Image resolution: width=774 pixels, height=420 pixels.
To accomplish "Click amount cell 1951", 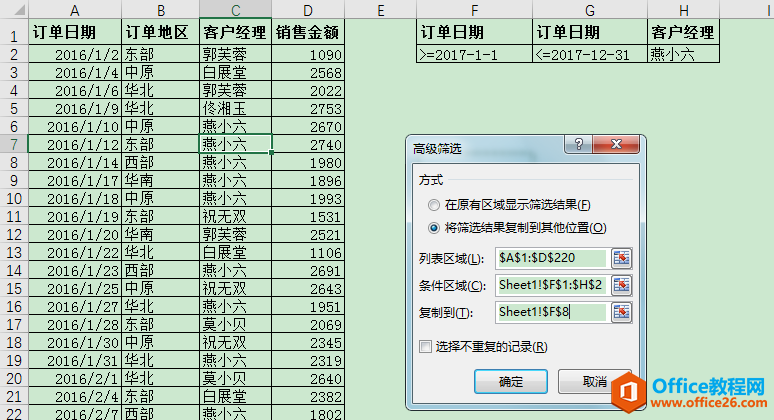I will click(308, 306).
